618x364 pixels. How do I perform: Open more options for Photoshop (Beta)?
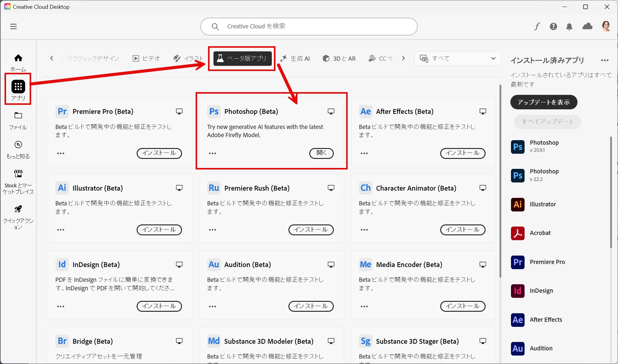(213, 153)
